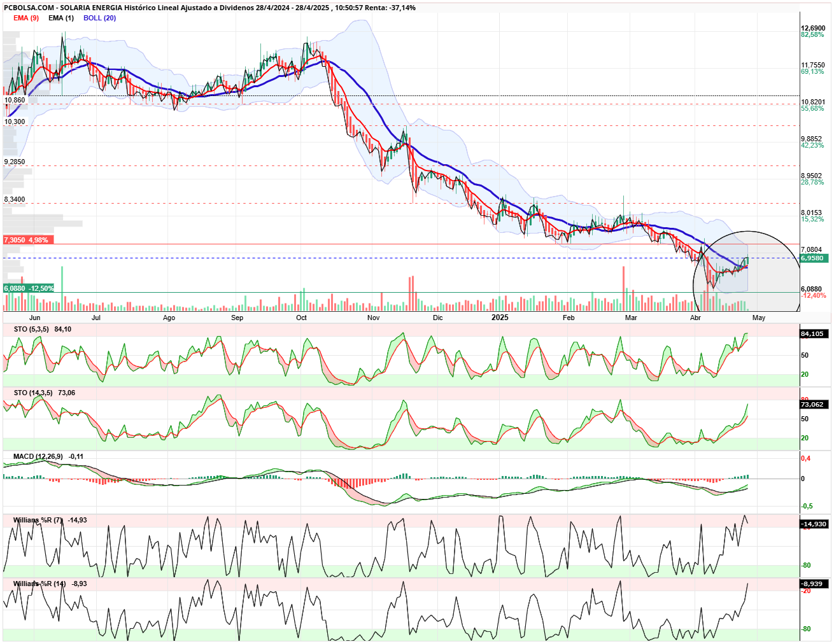Select the blue 'BOLL (20)' legend label
This screenshot has height=644, width=834.
[x=99, y=18]
